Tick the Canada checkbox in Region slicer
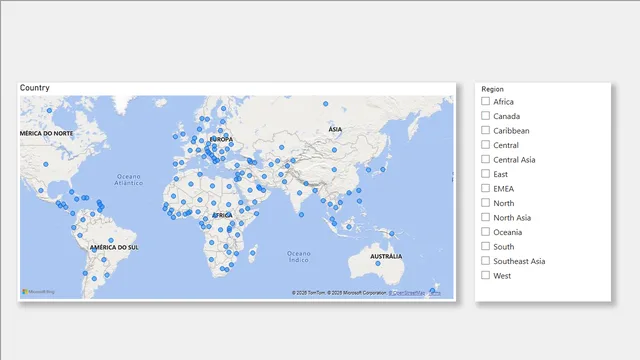Viewport: 640px width, 360px height. [x=485, y=116]
